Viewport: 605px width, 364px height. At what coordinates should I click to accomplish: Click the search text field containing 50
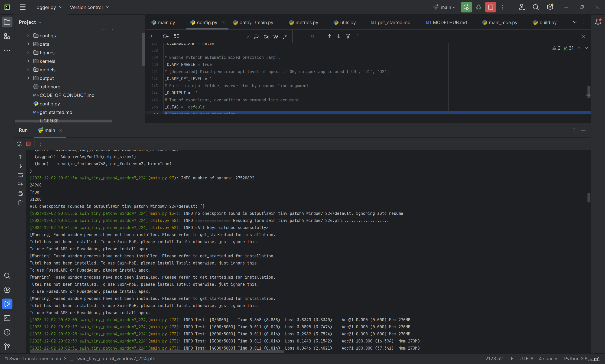point(208,36)
